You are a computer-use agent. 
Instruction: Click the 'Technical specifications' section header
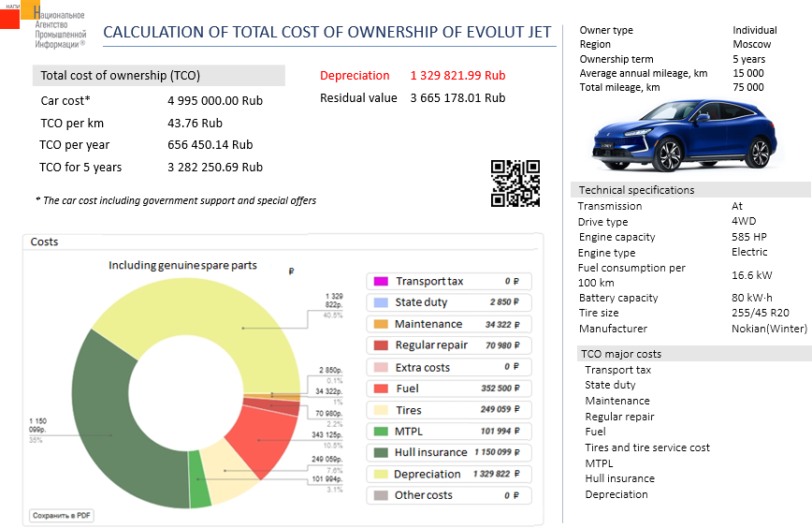pyautogui.click(x=690, y=190)
